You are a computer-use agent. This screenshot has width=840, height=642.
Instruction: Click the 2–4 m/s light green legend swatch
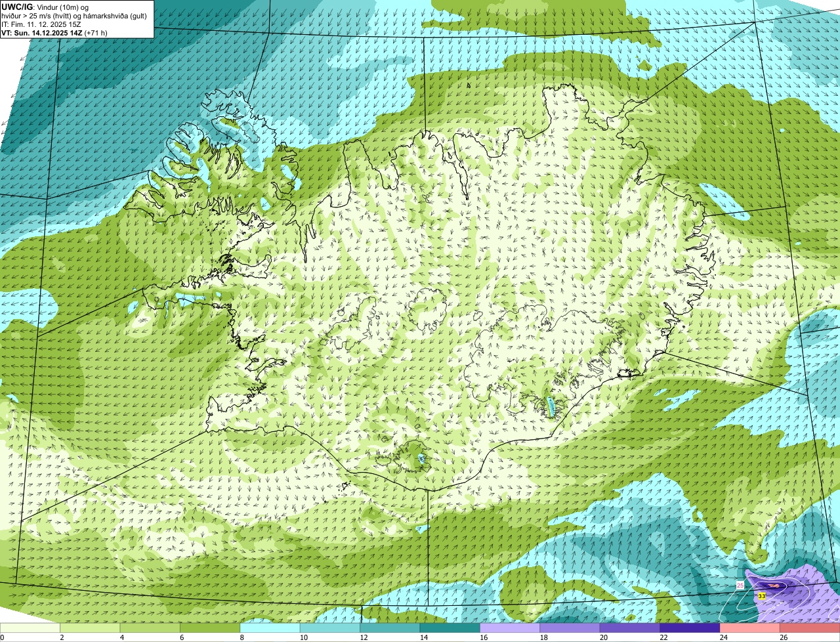[x=91, y=628]
